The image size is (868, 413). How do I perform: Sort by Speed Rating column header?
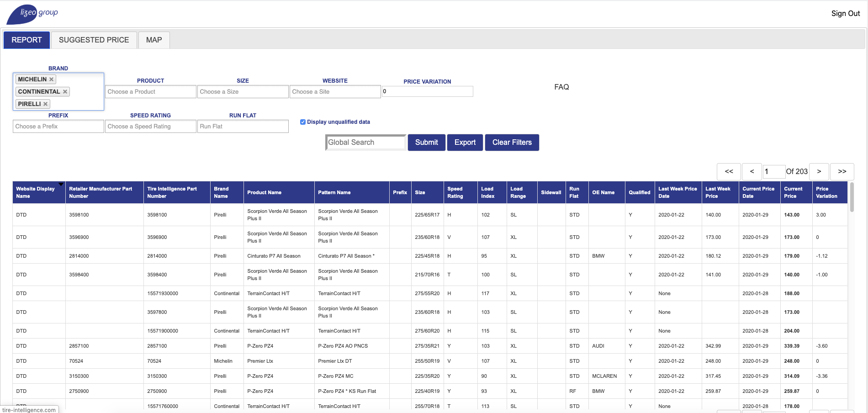pyautogui.click(x=460, y=193)
